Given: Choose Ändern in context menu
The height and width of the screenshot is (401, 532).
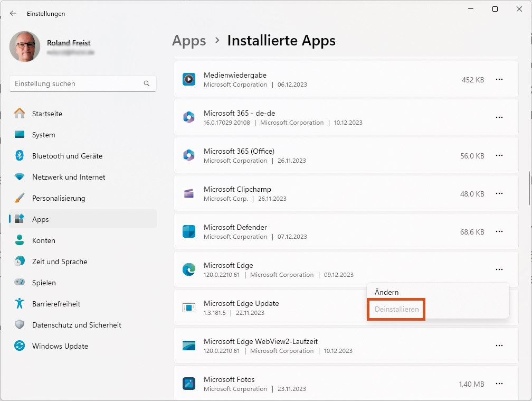Looking at the screenshot, I should [438, 292].
